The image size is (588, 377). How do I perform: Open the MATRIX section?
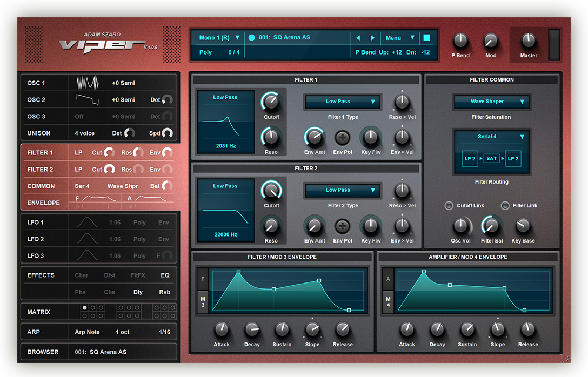[x=39, y=312]
